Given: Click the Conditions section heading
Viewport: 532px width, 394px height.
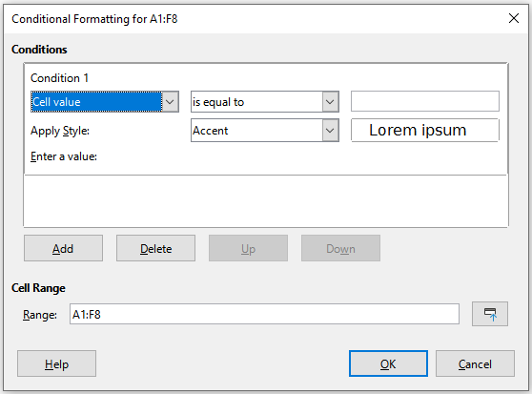Looking at the screenshot, I should 39,50.
